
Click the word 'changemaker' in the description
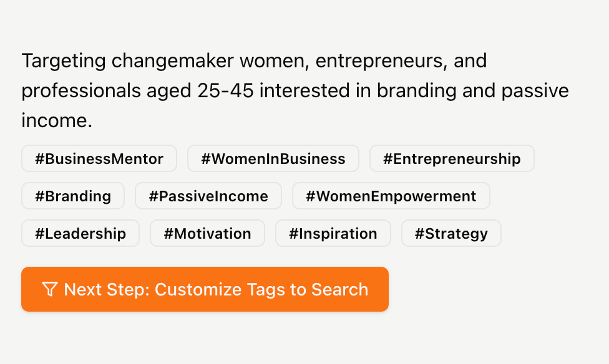point(173,61)
